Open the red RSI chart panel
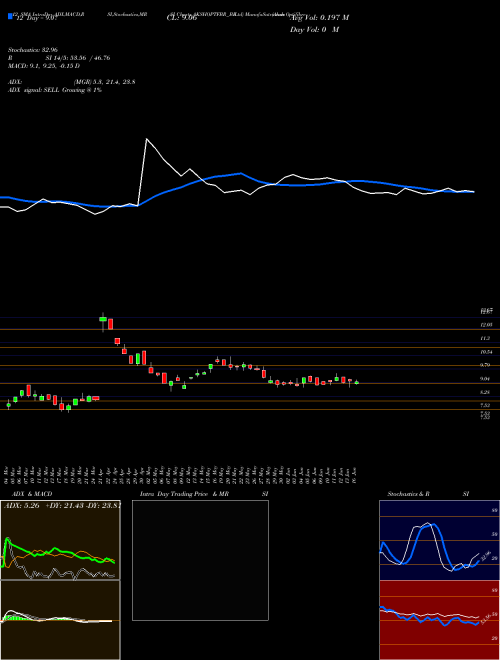500x660 pixels. click(x=439, y=620)
